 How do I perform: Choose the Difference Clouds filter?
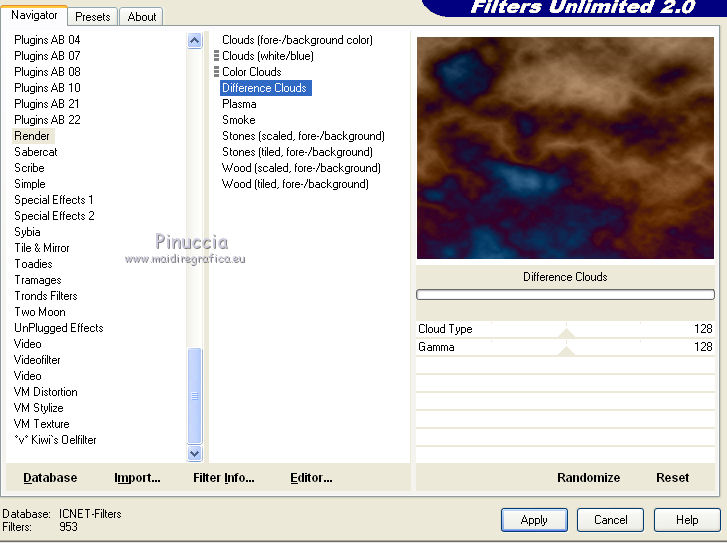pos(266,88)
